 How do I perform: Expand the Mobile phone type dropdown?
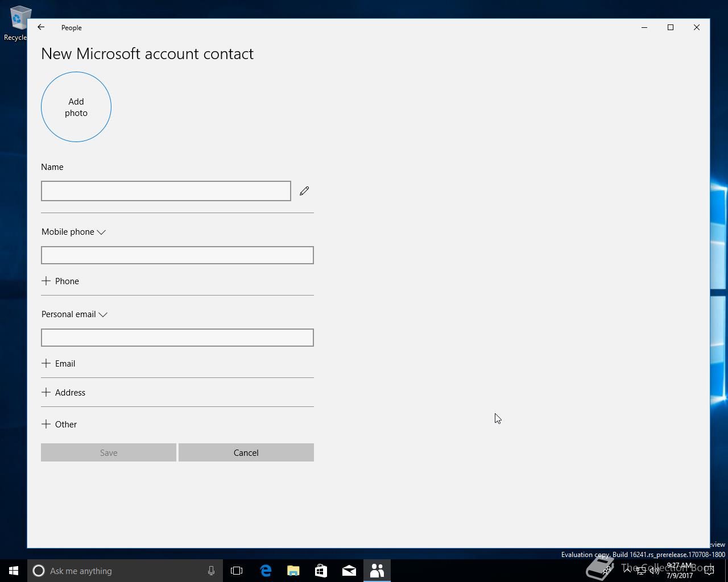tap(74, 232)
